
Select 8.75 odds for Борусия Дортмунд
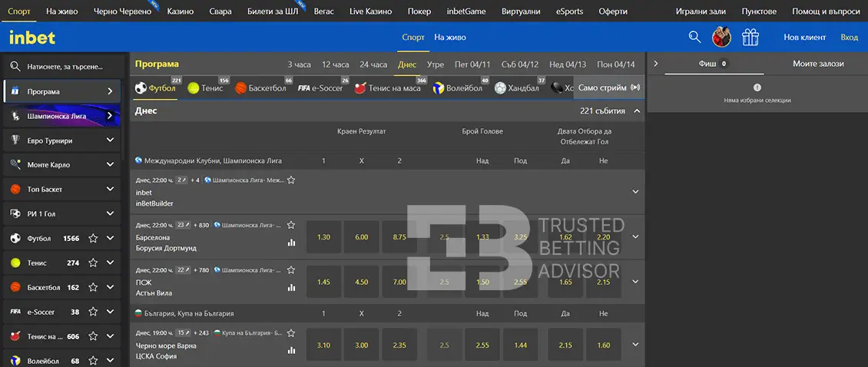click(399, 236)
